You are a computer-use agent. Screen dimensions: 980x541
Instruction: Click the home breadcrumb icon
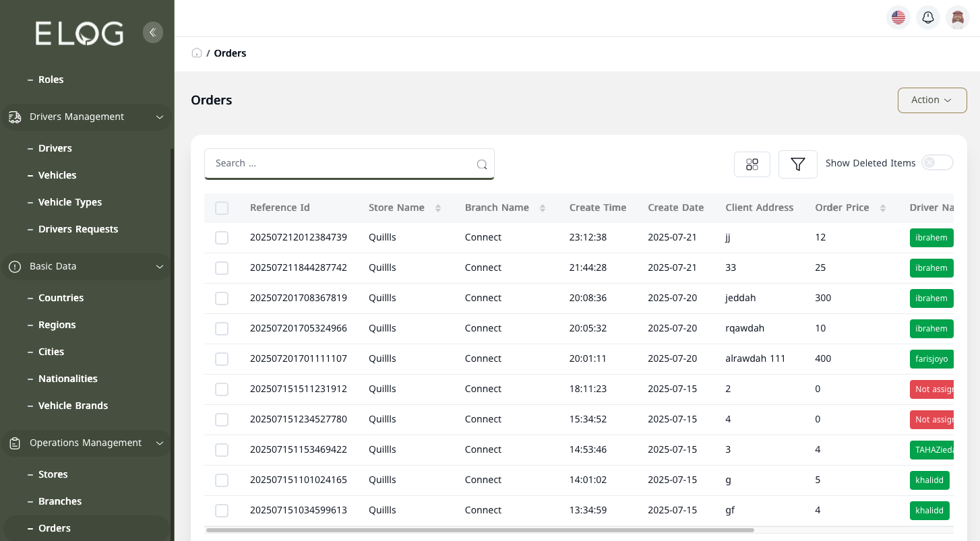click(x=196, y=52)
